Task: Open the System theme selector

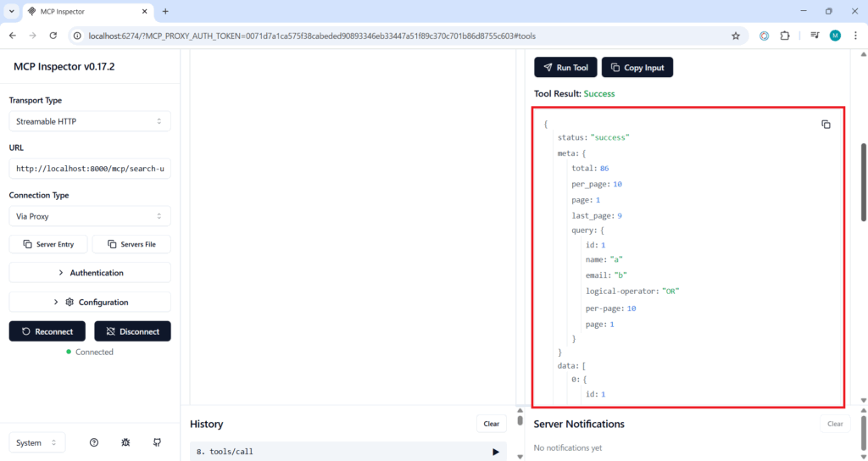Action: click(37, 442)
